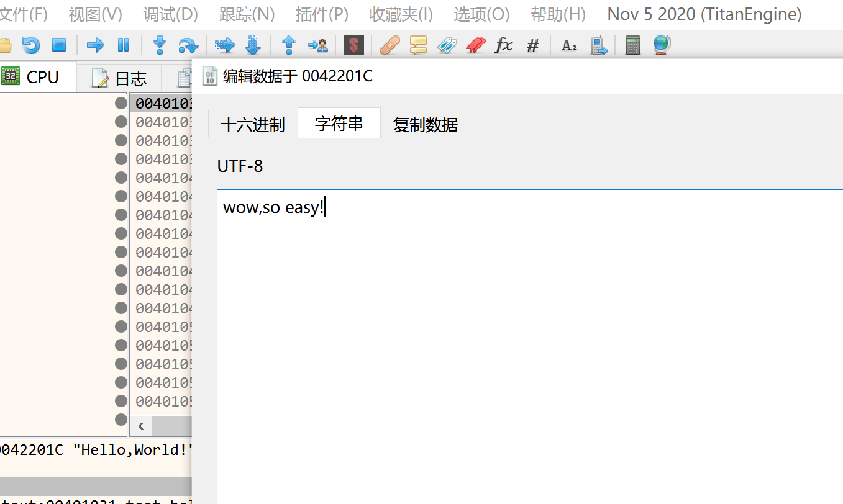The image size is (843, 504).
Task: Open the calculator tool icon
Action: click(632, 45)
